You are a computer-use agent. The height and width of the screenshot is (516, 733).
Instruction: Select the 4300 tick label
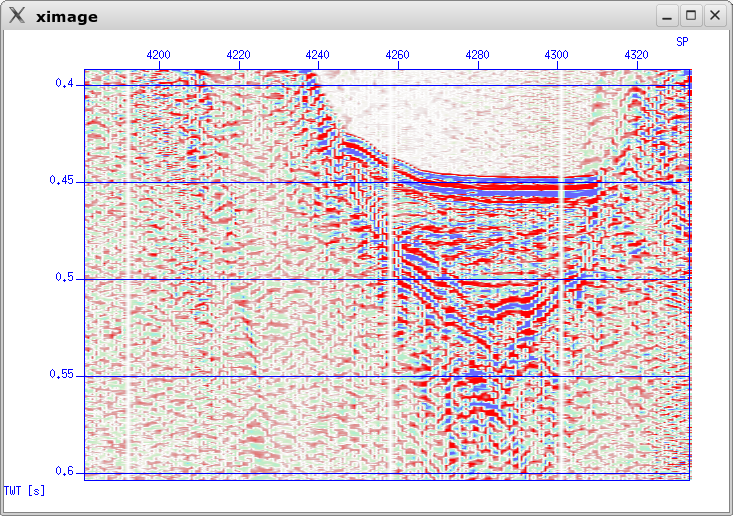pos(557,55)
